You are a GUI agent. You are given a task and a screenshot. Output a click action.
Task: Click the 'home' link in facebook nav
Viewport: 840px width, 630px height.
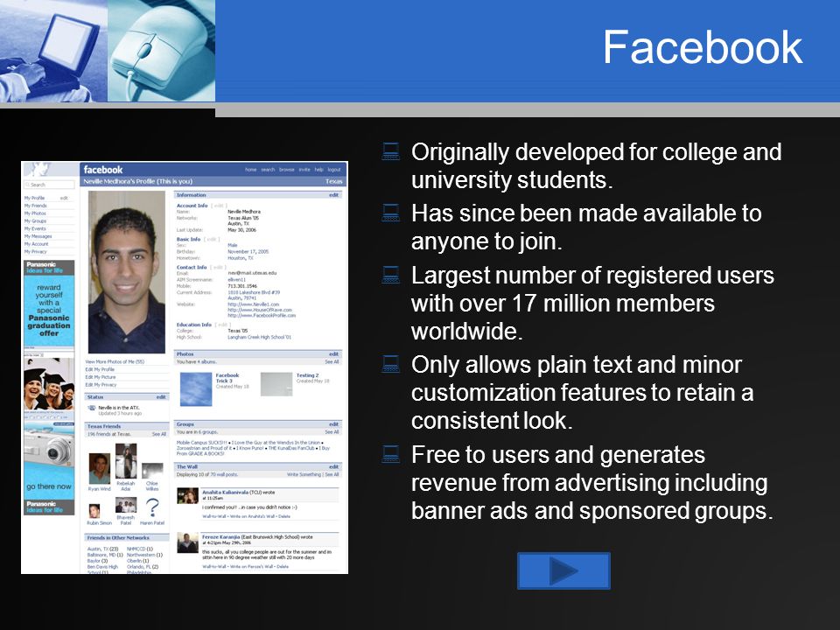click(251, 170)
